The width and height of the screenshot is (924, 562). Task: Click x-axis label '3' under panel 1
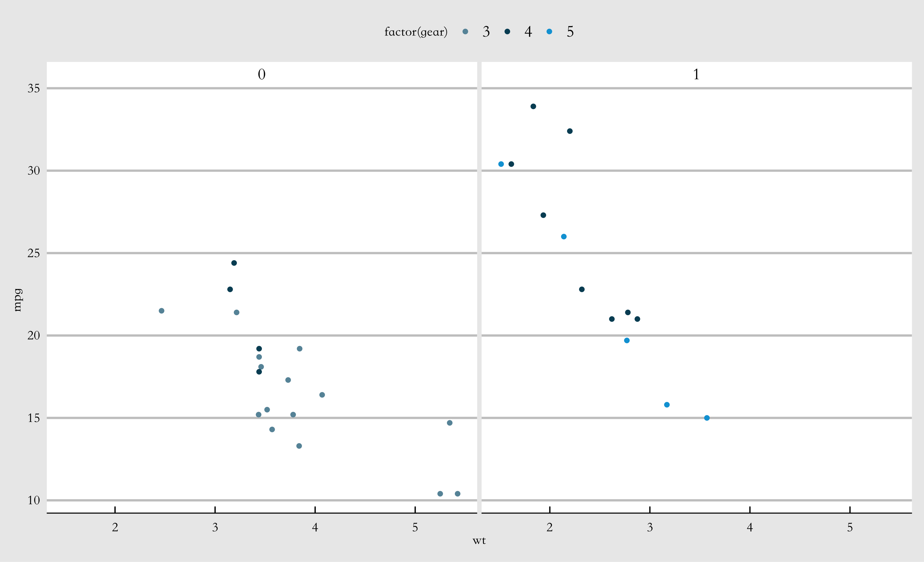tap(650, 527)
